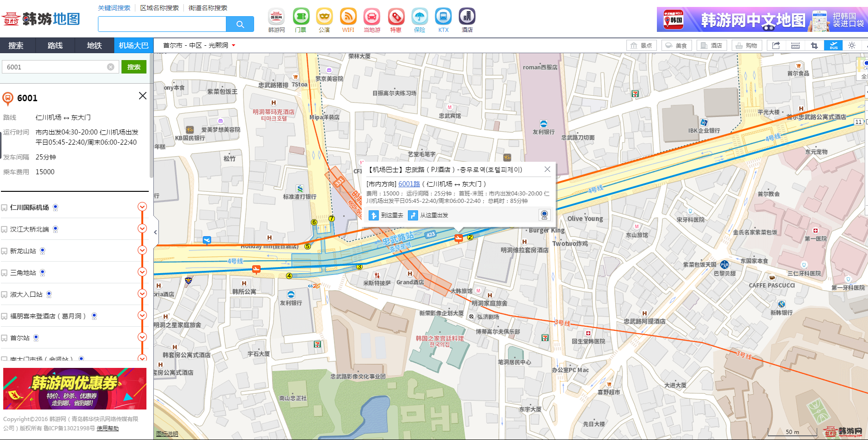
Task: Open street view icon in bus popup
Action: pyautogui.click(x=545, y=215)
